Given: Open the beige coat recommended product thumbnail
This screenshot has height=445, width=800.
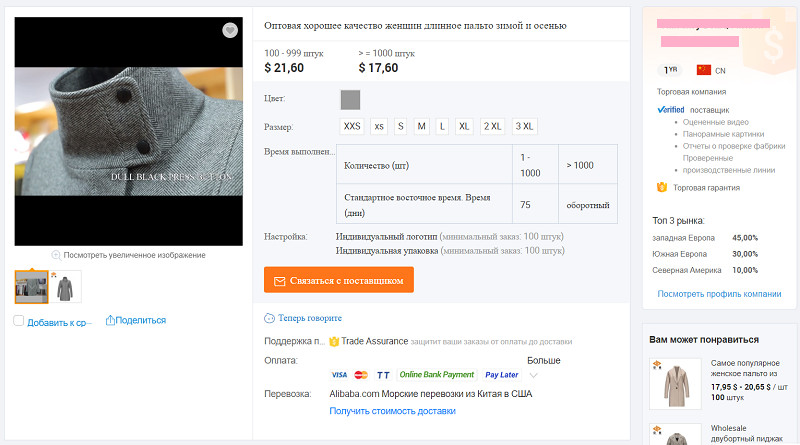Looking at the screenshot, I should click(x=676, y=384).
